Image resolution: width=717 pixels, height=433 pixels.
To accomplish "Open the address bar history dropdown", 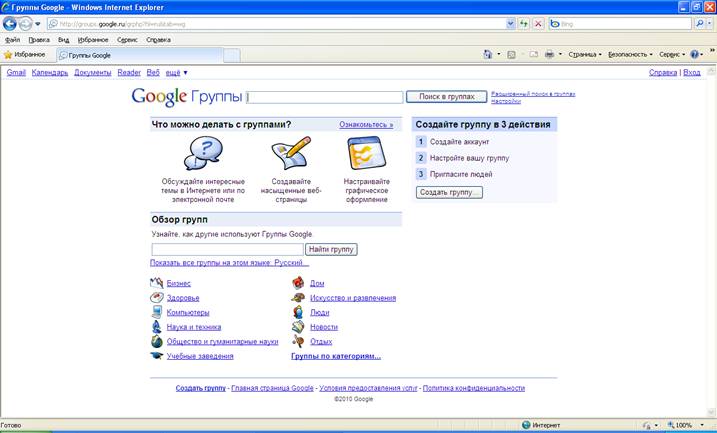I will (511, 24).
